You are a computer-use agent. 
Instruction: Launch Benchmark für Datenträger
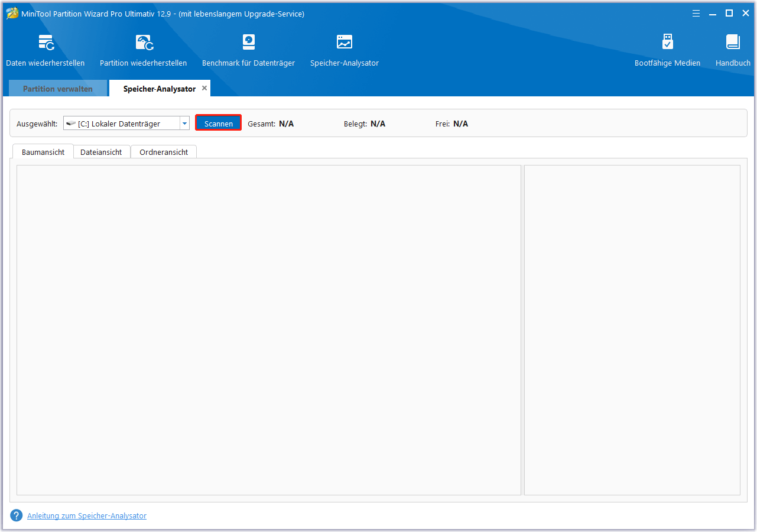click(248, 51)
